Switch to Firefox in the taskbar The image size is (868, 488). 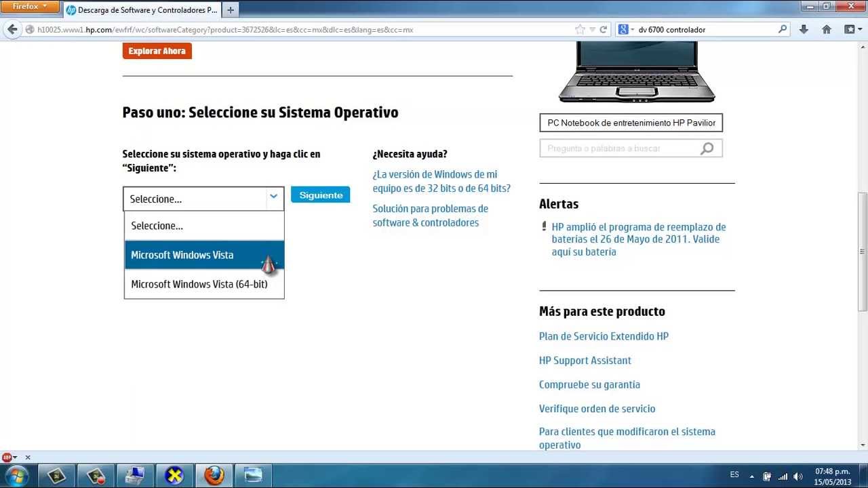(x=214, y=476)
